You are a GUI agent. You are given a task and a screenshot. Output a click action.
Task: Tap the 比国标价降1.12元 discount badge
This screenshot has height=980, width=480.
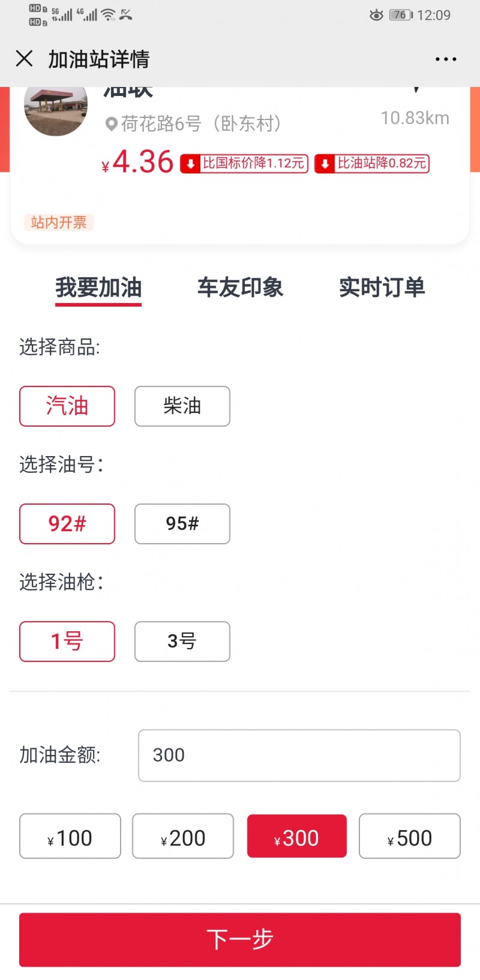pyautogui.click(x=244, y=163)
